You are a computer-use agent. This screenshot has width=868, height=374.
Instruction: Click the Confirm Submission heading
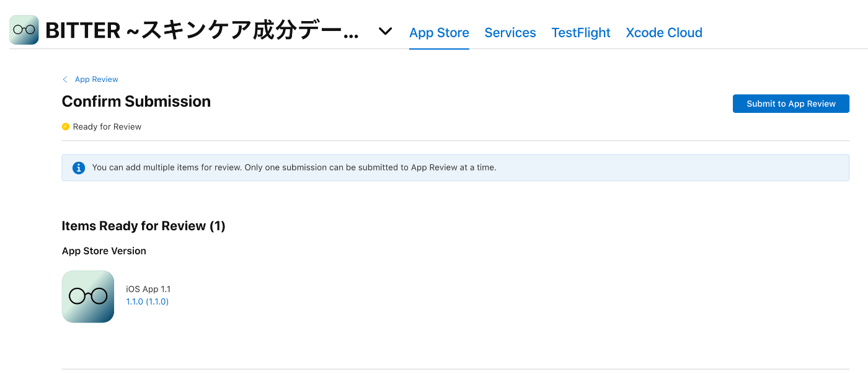coord(136,102)
